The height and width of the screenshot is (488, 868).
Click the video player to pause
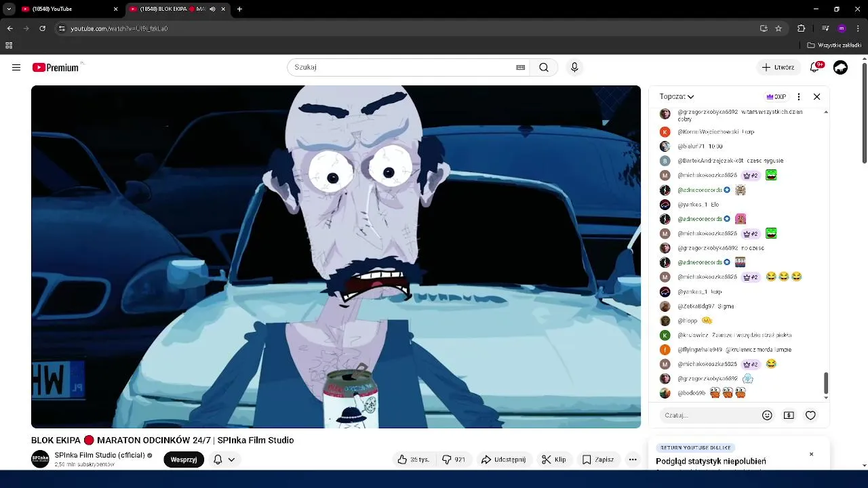[336, 256]
